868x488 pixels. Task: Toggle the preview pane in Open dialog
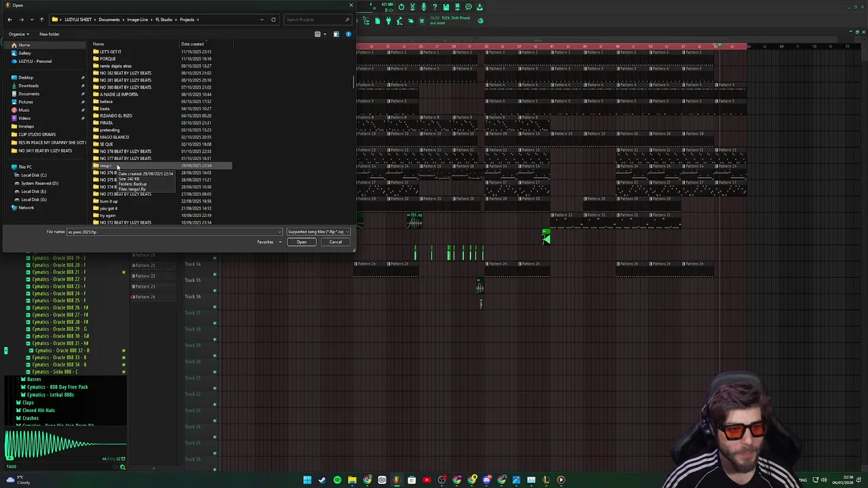click(x=336, y=34)
